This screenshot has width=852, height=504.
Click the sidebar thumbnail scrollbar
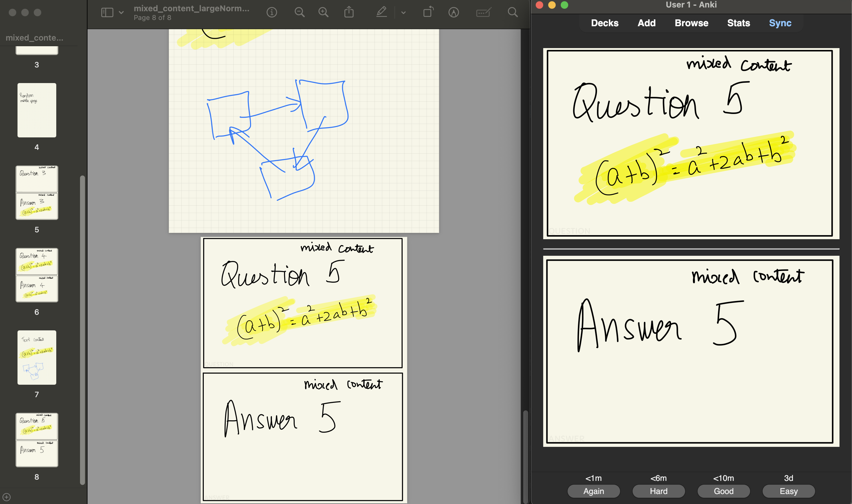pyautogui.click(x=82, y=329)
